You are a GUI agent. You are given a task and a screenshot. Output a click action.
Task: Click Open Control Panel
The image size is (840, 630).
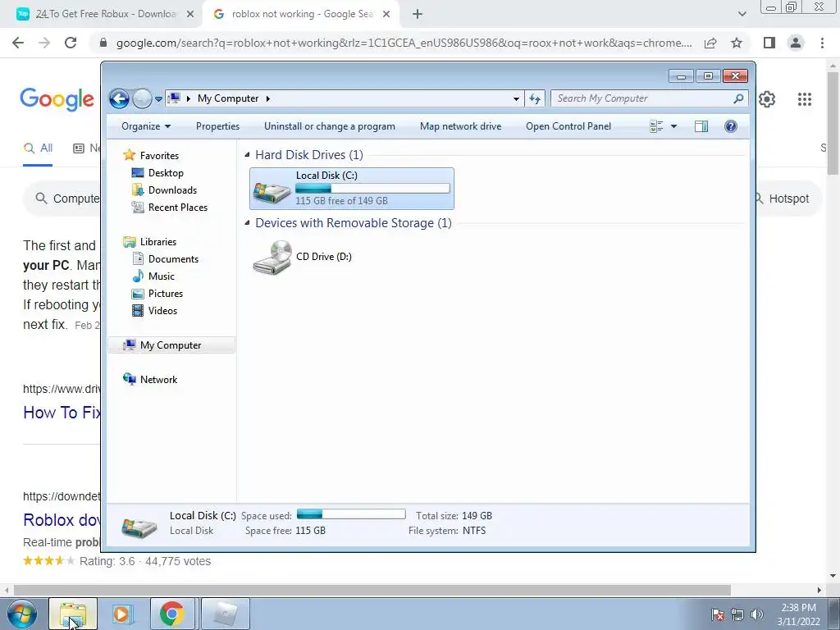(x=568, y=126)
